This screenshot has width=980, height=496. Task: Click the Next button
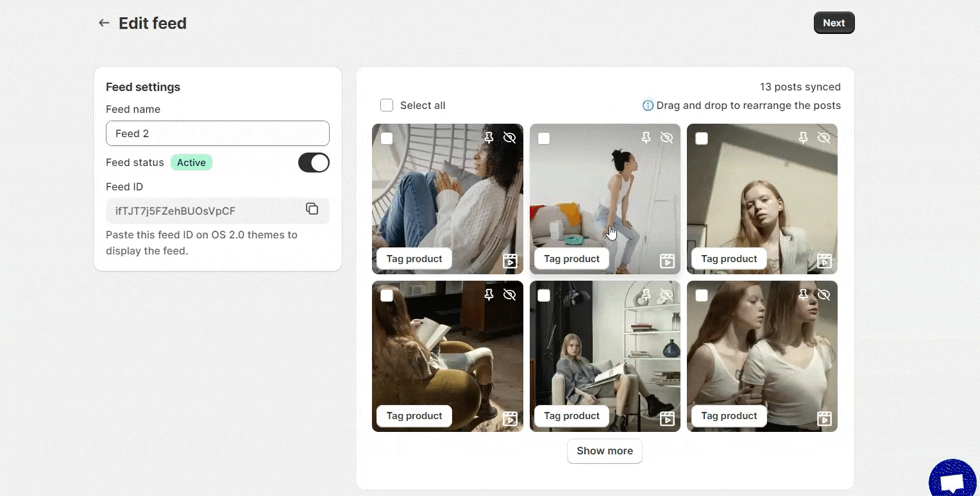tap(834, 23)
